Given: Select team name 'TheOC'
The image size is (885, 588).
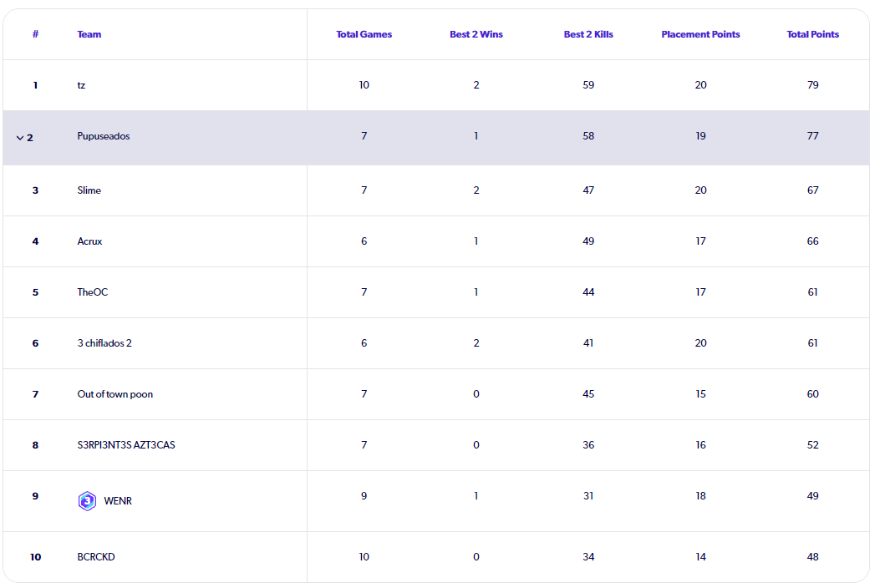Looking at the screenshot, I should point(93,291).
